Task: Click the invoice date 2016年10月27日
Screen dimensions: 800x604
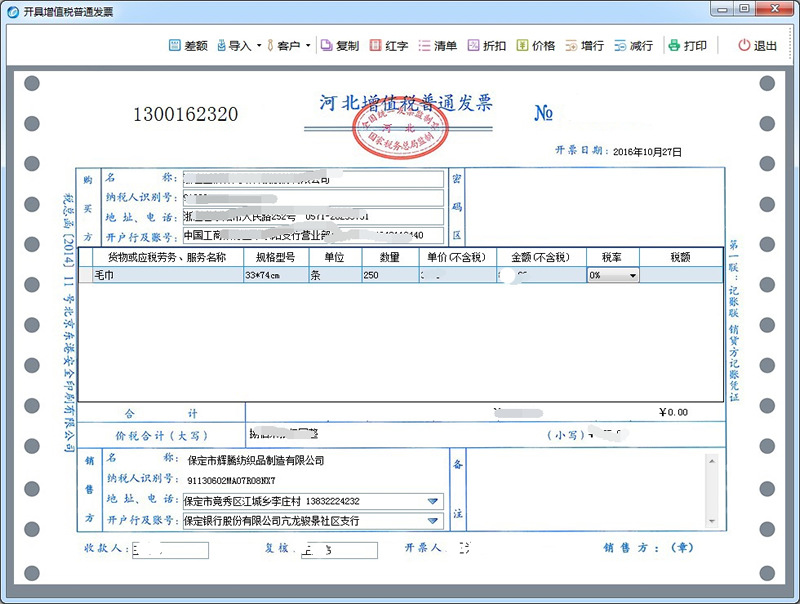Action: (x=647, y=152)
